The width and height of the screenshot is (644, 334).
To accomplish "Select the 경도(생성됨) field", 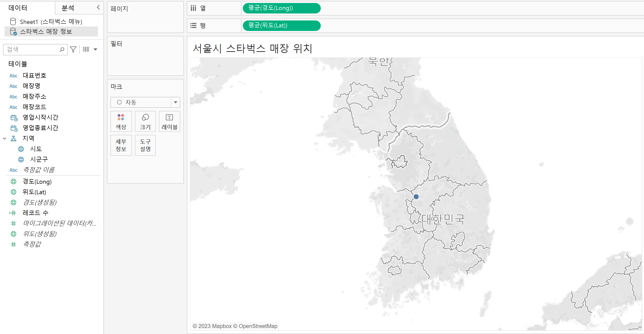I will [39, 202].
